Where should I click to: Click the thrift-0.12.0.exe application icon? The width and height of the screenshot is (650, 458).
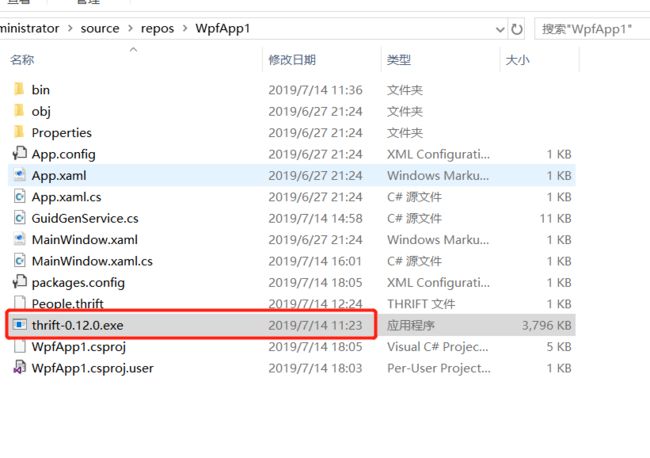tap(19, 325)
